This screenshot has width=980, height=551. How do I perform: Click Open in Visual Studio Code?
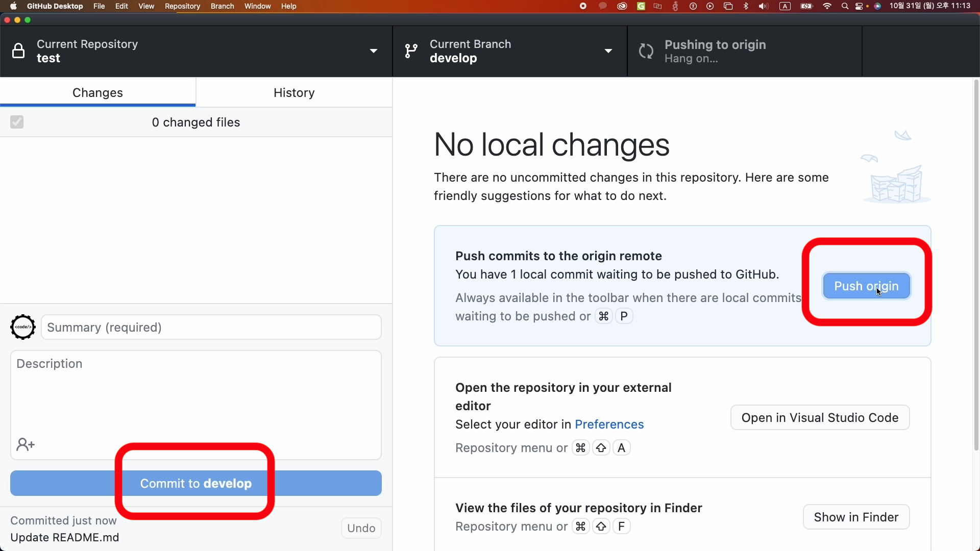click(820, 417)
